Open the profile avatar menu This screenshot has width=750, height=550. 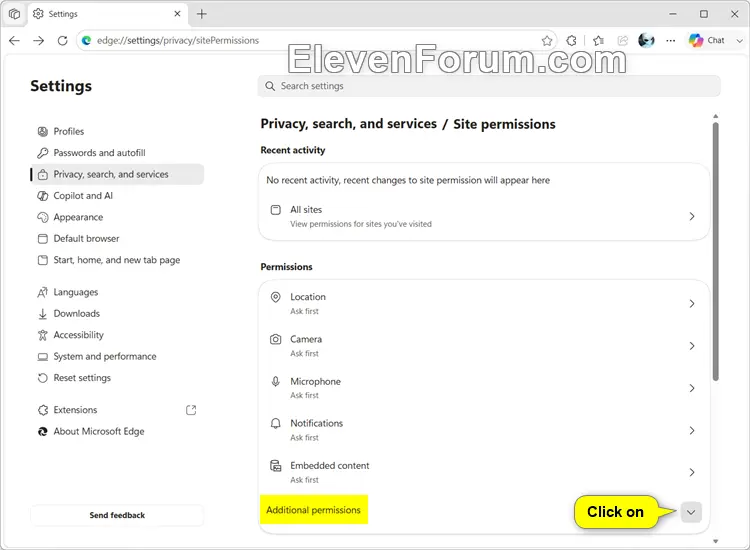coord(646,41)
